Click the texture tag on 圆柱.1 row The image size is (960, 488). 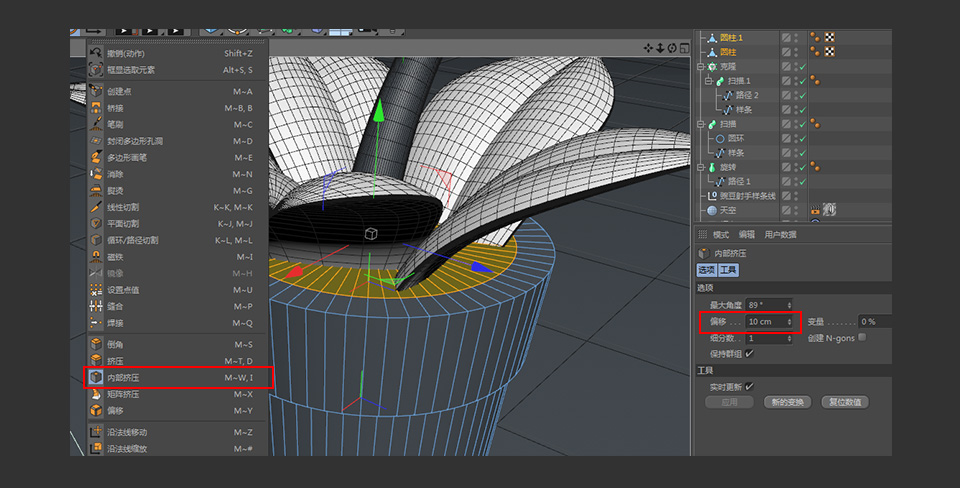click(830, 37)
